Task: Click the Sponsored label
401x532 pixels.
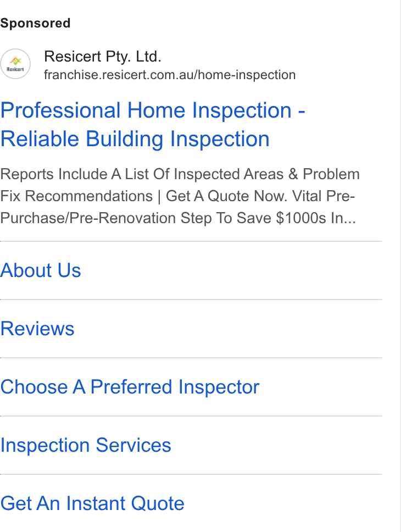Action: pos(35,23)
